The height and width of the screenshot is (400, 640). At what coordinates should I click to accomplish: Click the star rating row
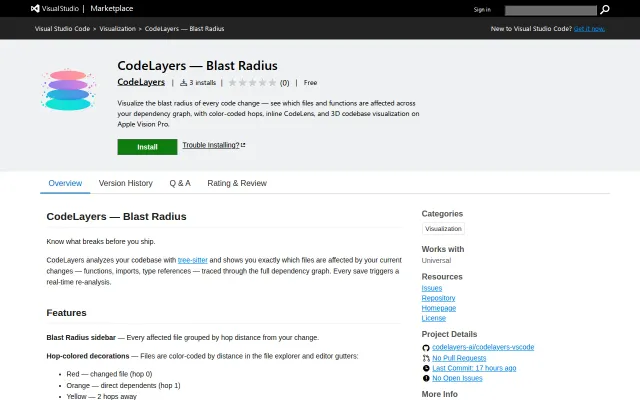point(252,83)
